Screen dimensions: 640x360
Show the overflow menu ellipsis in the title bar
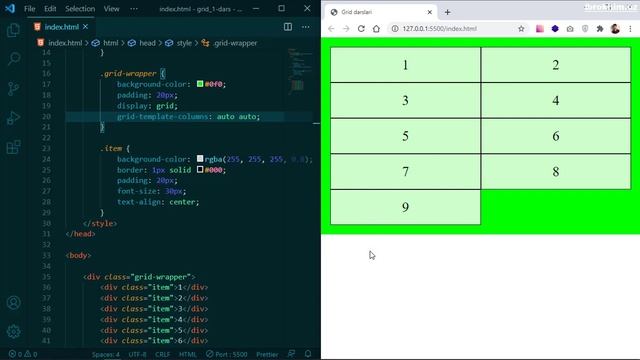134,9
